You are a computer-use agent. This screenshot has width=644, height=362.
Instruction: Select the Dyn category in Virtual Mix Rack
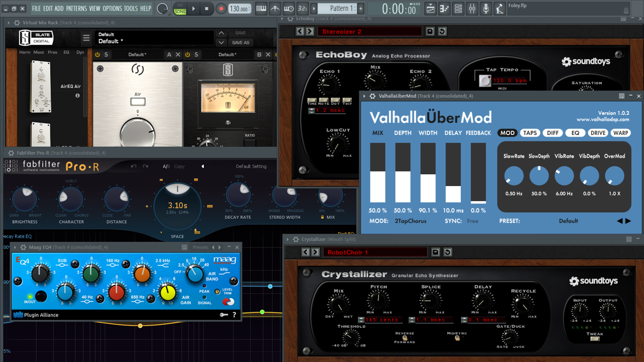(x=80, y=52)
